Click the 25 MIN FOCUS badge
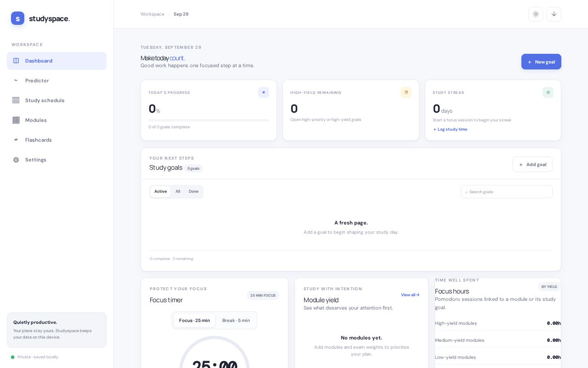The width and height of the screenshot is (588, 368). 263,295
